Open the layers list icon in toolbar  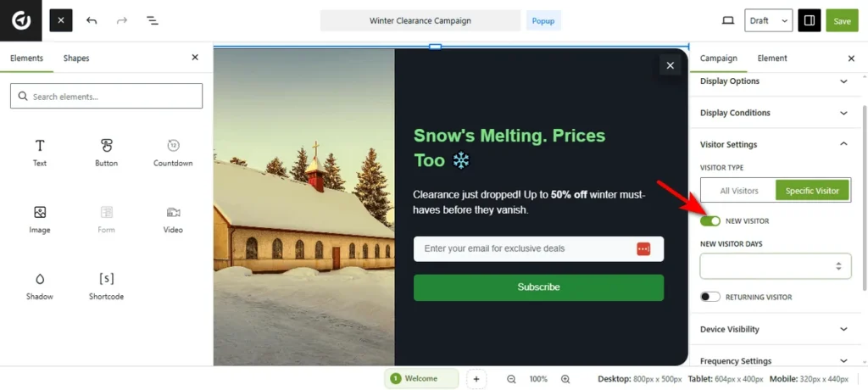153,20
